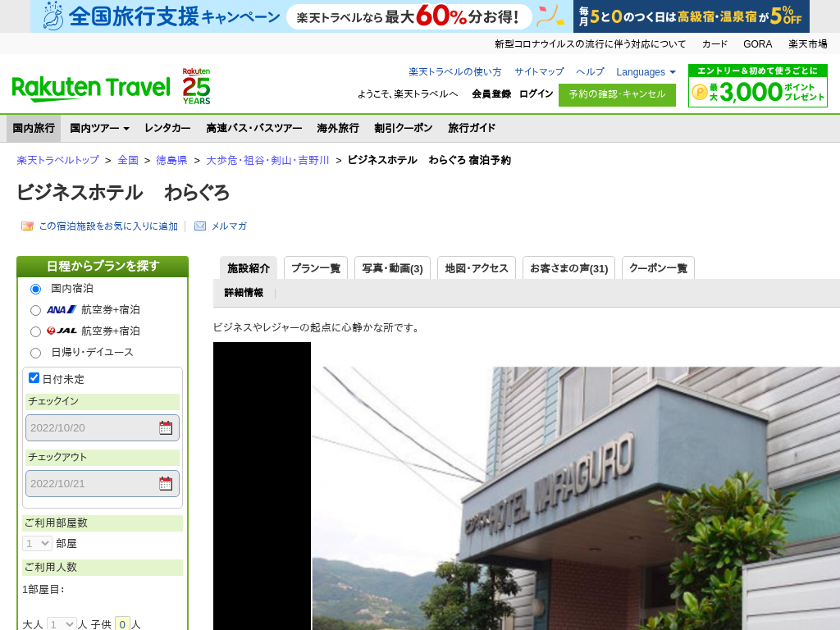Click the ログイン link

[x=536, y=94]
